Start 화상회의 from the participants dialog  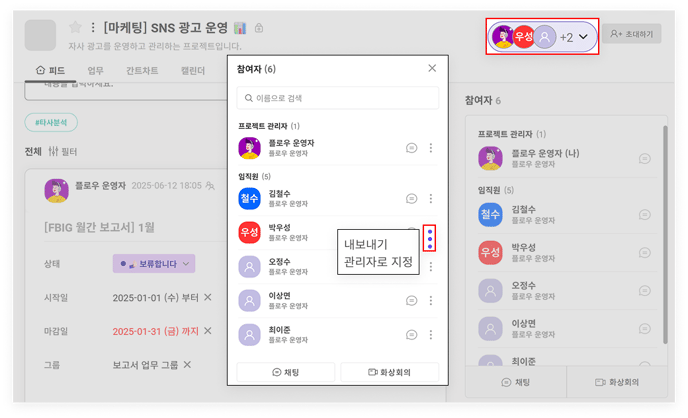[390, 372]
